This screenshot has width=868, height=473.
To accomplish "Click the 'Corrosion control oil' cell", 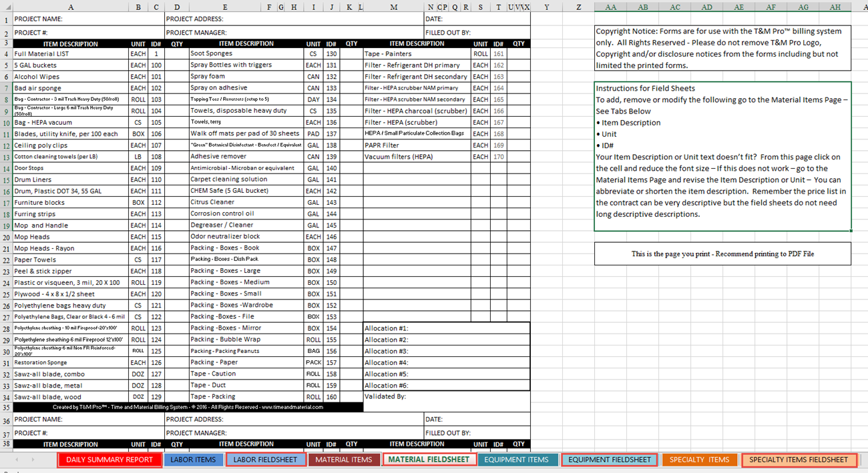I will 246,213.
